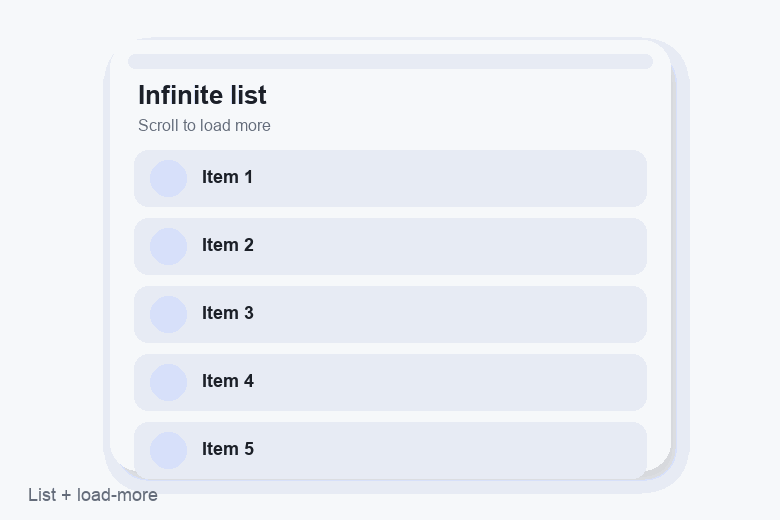Click the round avatar beside Item 1
The height and width of the screenshot is (520, 780).
[168, 178]
